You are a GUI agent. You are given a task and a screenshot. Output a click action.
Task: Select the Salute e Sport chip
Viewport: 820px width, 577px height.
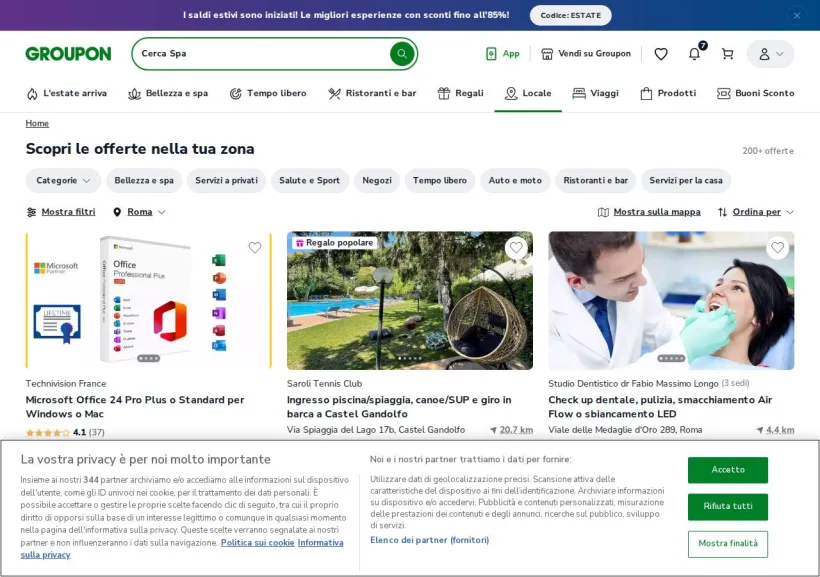309,180
